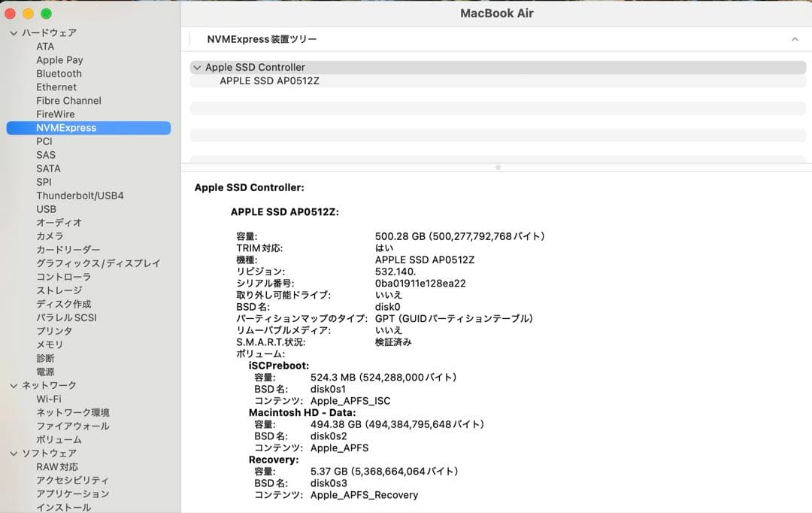Click the pane divider handle between panels
812x513 pixels.
pos(497,167)
